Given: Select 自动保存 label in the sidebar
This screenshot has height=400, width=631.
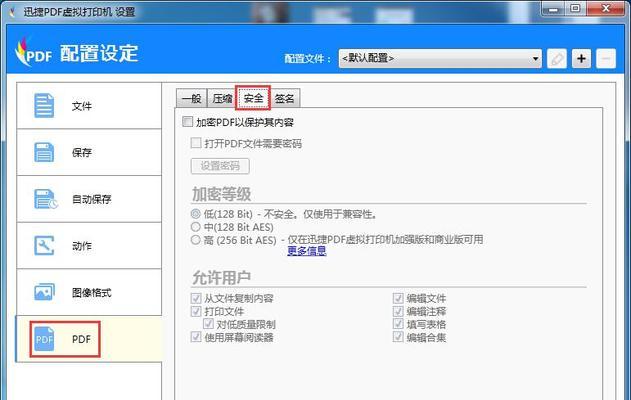Looking at the screenshot, I should click(91, 199).
